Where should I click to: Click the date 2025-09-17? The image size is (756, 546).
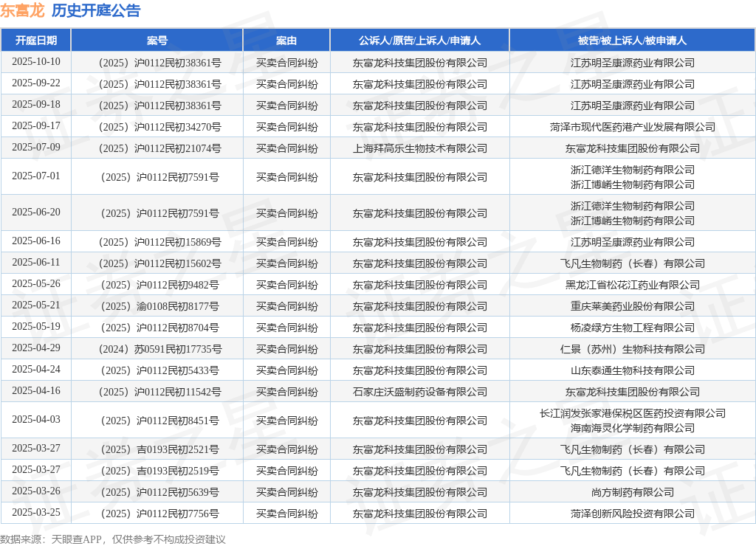(x=36, y=125)
